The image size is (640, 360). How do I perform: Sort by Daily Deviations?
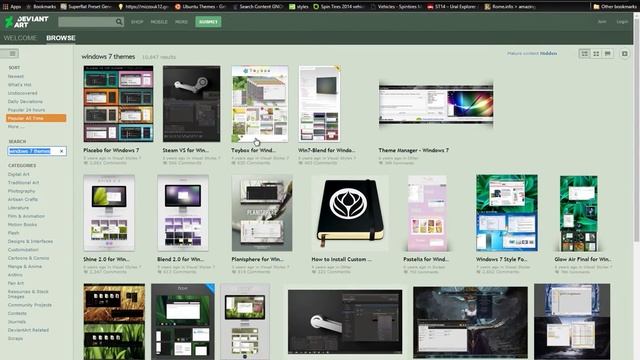tap(25, 101)
